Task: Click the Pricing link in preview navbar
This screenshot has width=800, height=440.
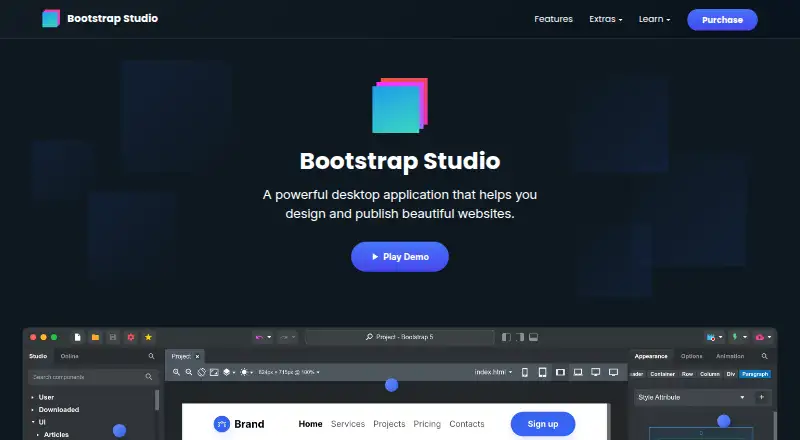Action: pyautogui.click(x=427, y=424)
